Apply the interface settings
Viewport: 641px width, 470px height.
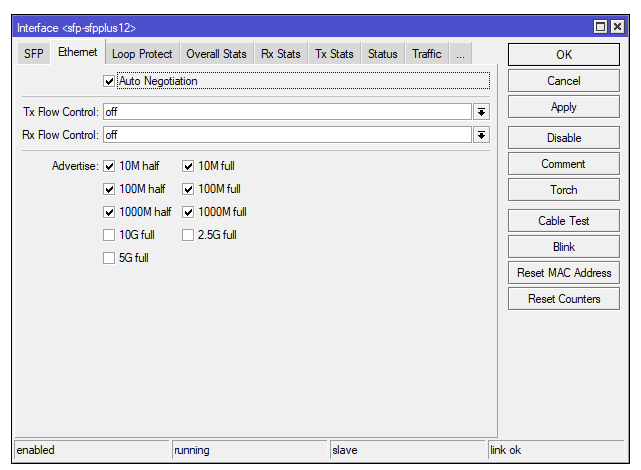tap(564, 107)
